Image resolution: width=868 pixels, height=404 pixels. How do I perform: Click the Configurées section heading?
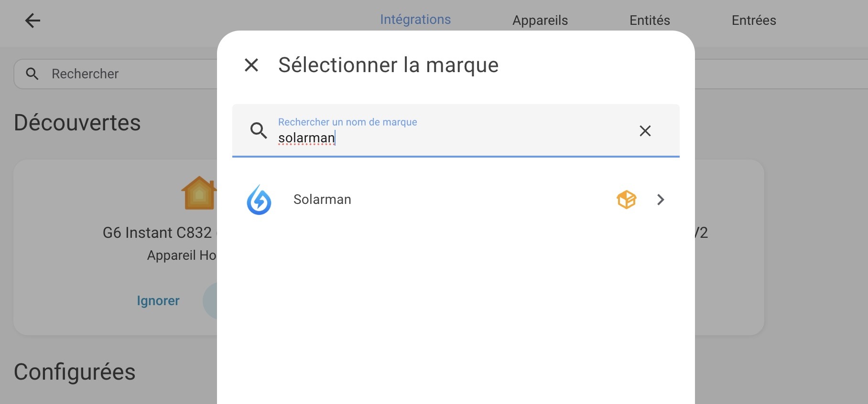tap(75, 372)
